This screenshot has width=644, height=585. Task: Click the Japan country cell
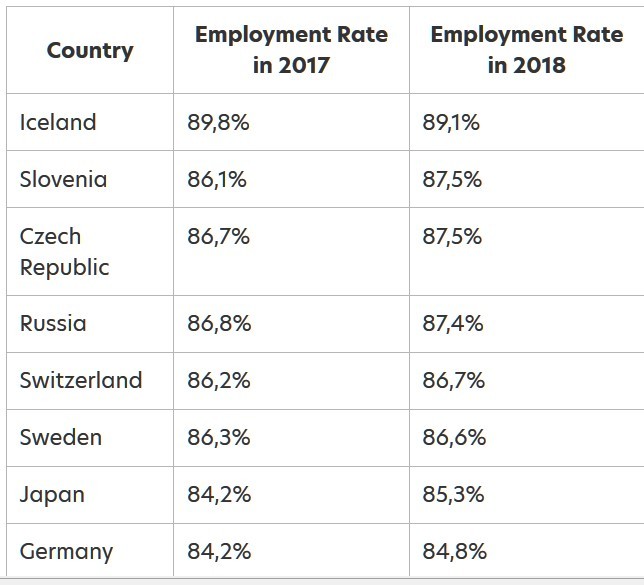click(x=52, y=495)
